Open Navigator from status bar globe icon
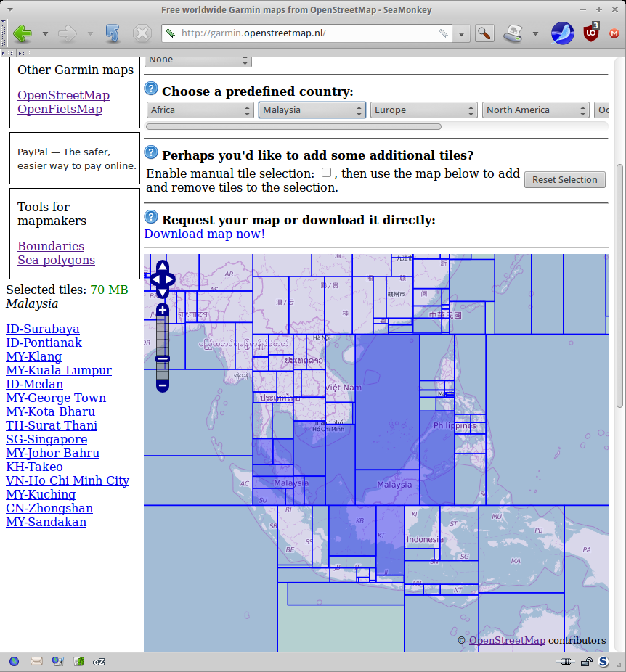Viewport: 626px width, 672px height. [14, 662]
